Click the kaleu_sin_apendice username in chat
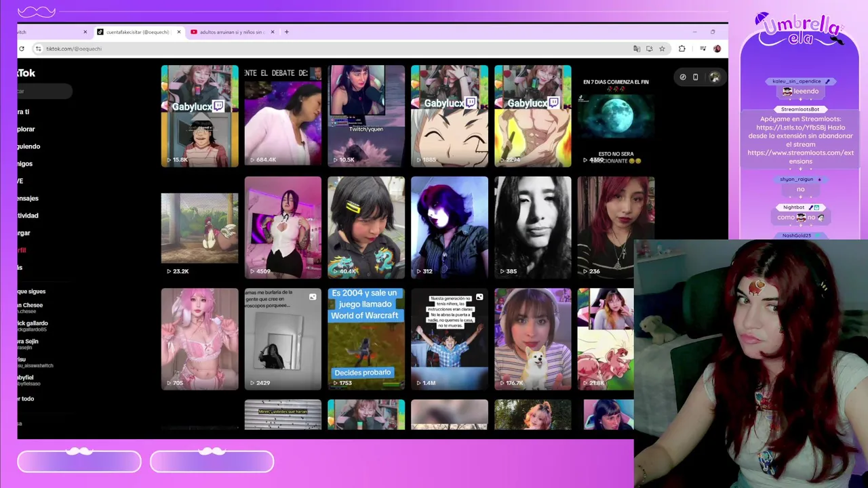 (797, 81)
